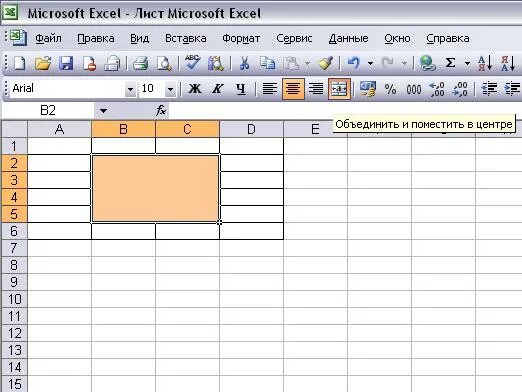Select the merged orange cell B2

(x=155, y=188)
